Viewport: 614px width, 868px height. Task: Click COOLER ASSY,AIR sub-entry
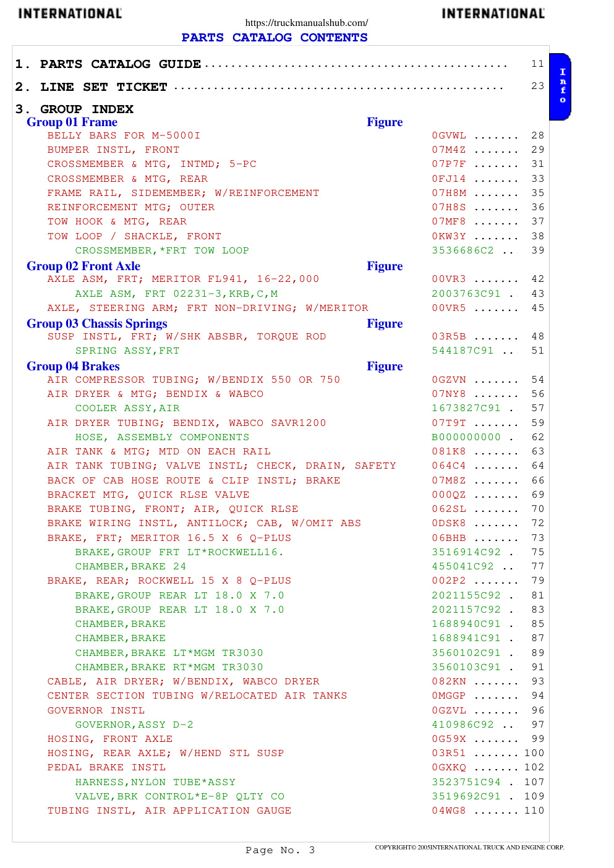(x=127, y=408)
